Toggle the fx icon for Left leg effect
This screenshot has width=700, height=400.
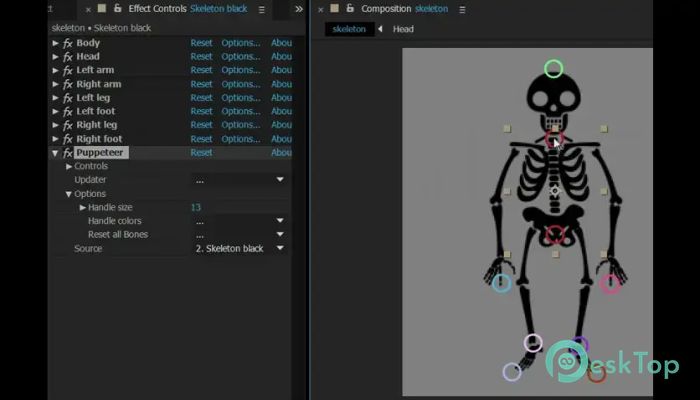click(67, 98)
